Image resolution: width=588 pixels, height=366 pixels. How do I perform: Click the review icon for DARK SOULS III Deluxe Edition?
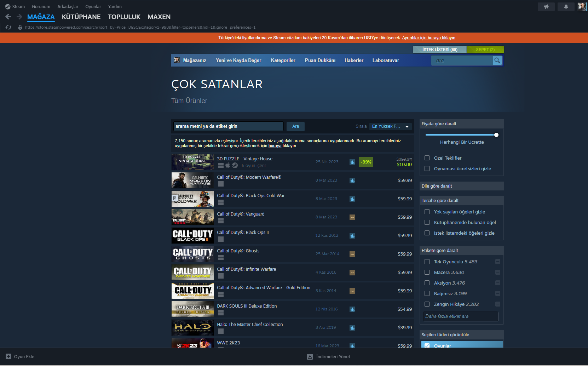coord(352,309)
